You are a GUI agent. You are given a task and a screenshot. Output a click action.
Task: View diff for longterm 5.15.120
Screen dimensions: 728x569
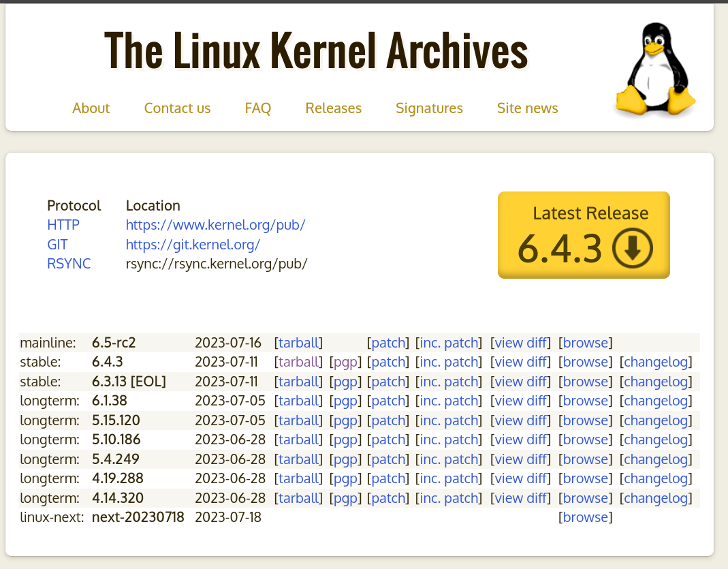point(520,420)
